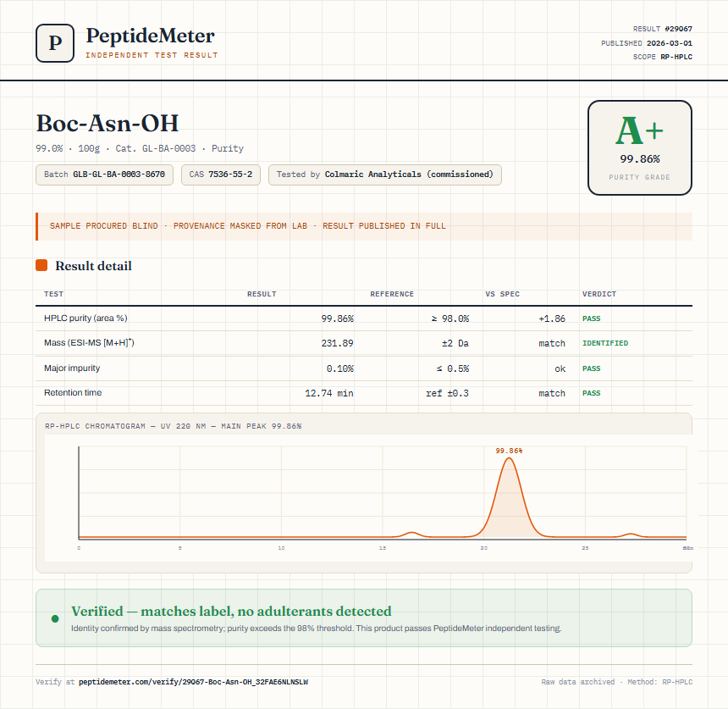This screenshot has width=728, height=709.
Task: Click the 12.74 min retention time value
Action: tap(328, 393)
